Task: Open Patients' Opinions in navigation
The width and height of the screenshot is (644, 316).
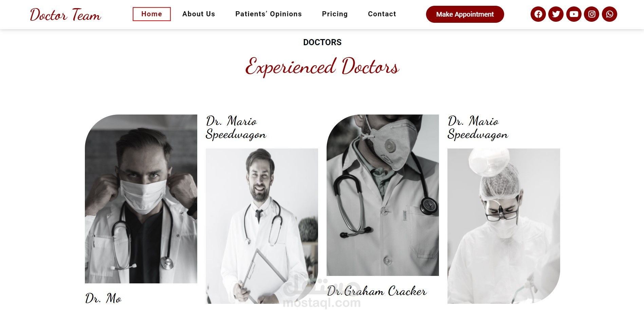Action: coord(269,14)
